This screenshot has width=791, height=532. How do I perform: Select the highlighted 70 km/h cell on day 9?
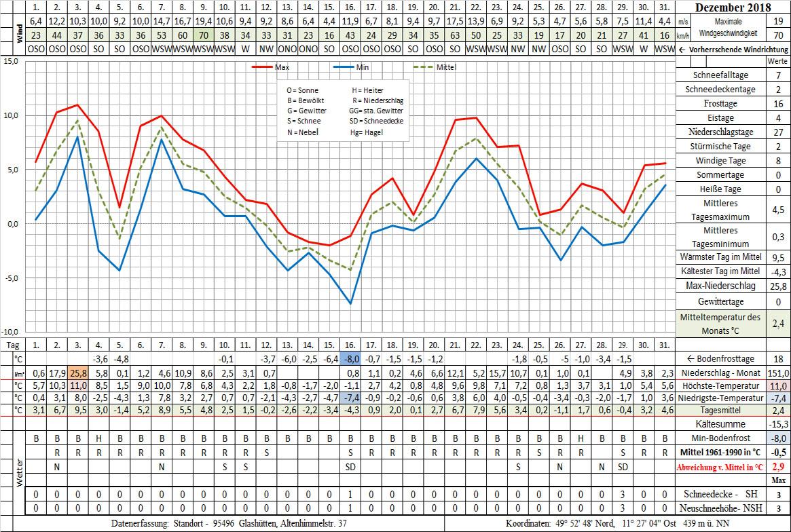pyautogui.click(x=203, y=35)
